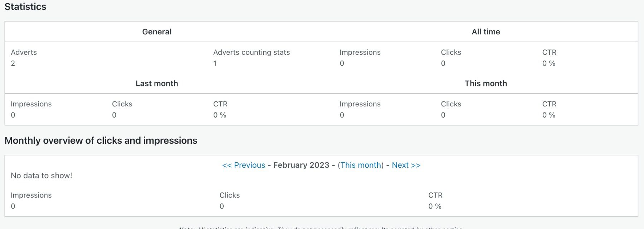This screenshot has width=644, height=229.
Task: Select the monthly CTR percentage value
Action: click(435, 206)
